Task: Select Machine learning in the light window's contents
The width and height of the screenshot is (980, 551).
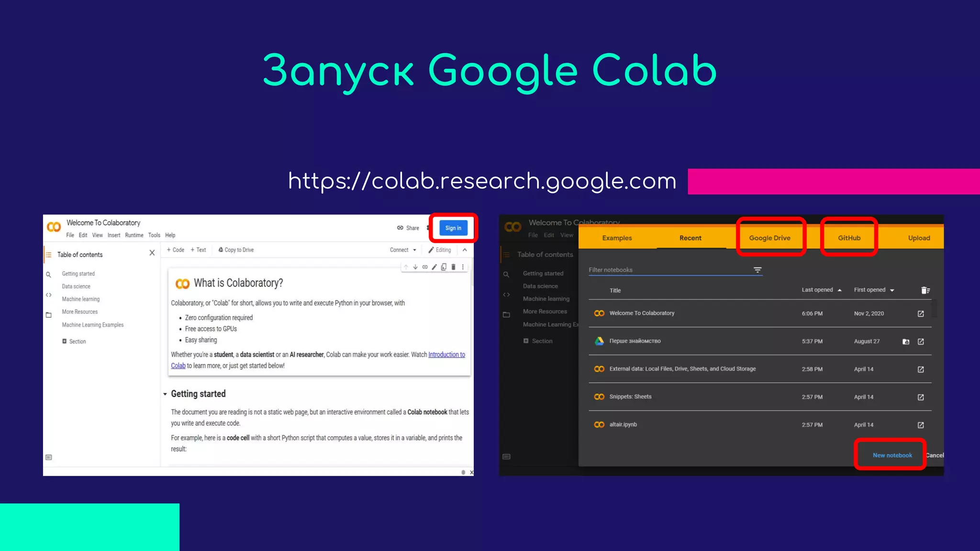Action: point(81,299)
